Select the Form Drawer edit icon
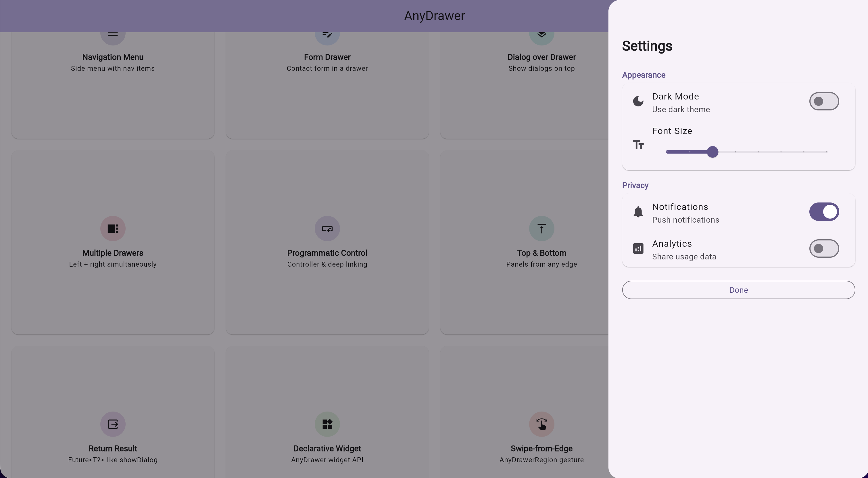The width and height of the screenshot is (868, 478). (x=327, y=34)
